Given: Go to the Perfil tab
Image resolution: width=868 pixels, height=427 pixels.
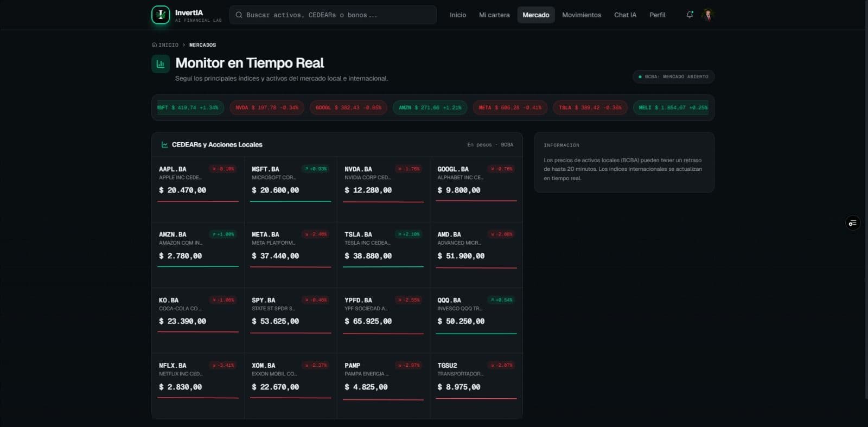Looking at the screenshot, I should [657, 15].
